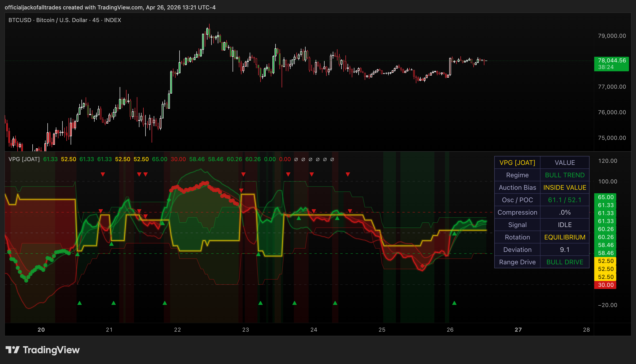Click the Compression row label

[x=517, y=212]
